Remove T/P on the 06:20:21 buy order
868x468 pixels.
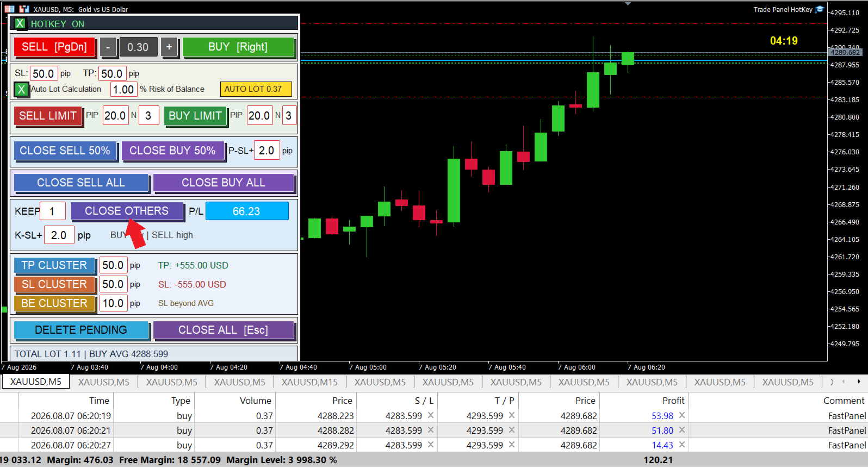point(512,430)
